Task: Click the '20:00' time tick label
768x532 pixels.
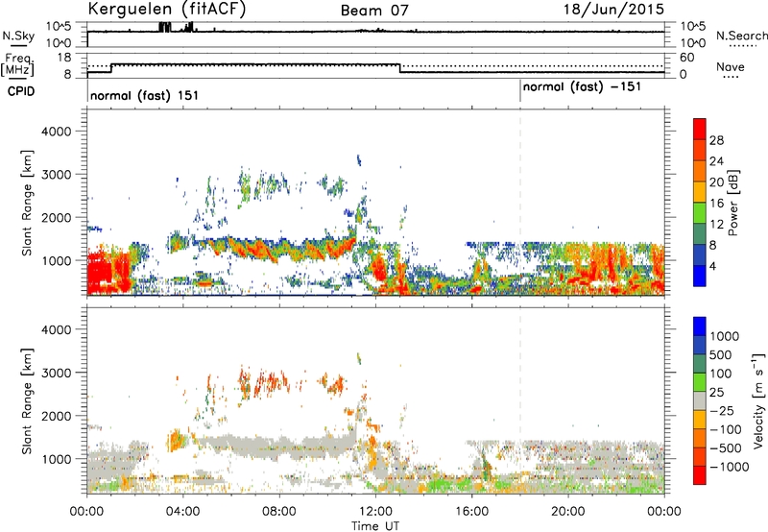Action: (567, 512)
